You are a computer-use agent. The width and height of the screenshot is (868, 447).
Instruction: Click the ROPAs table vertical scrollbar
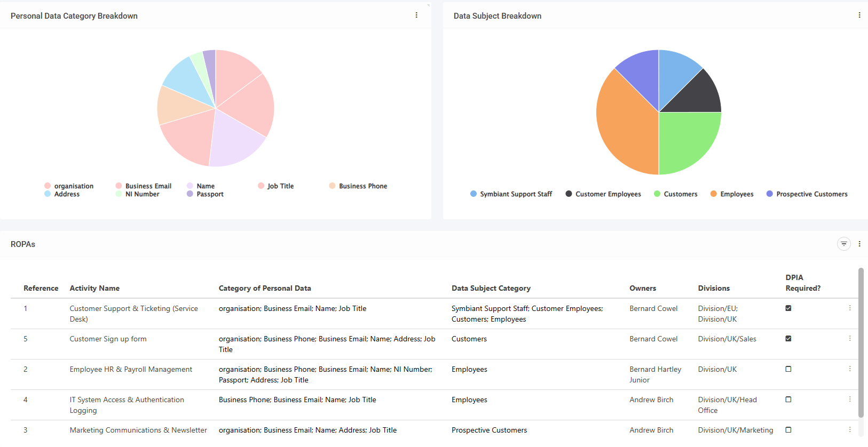[861, 341]
